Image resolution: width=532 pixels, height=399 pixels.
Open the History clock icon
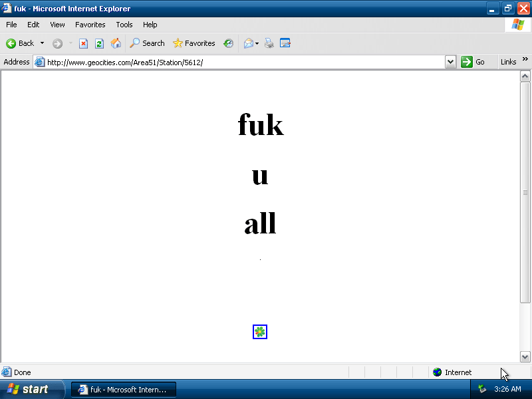228,43
